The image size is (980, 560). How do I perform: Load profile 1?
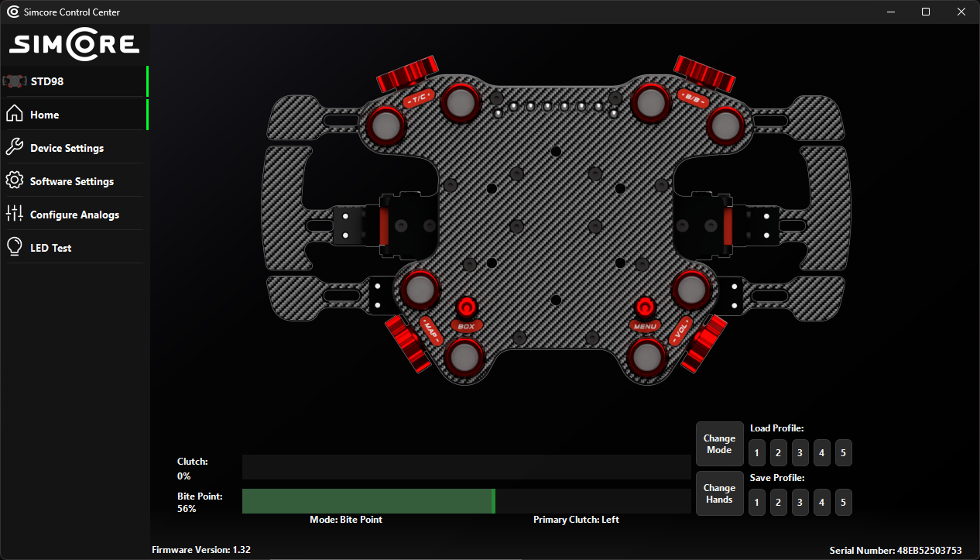(756, 452)
